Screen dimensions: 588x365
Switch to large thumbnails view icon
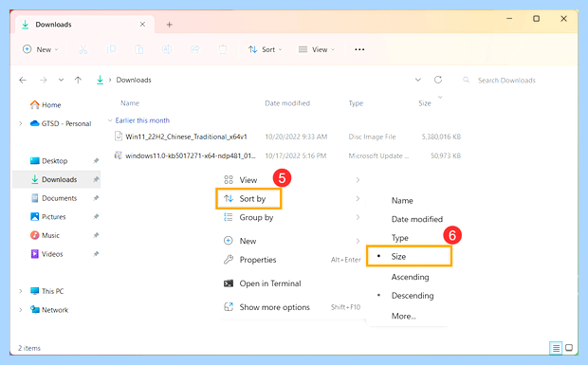(x=569, y=348)
